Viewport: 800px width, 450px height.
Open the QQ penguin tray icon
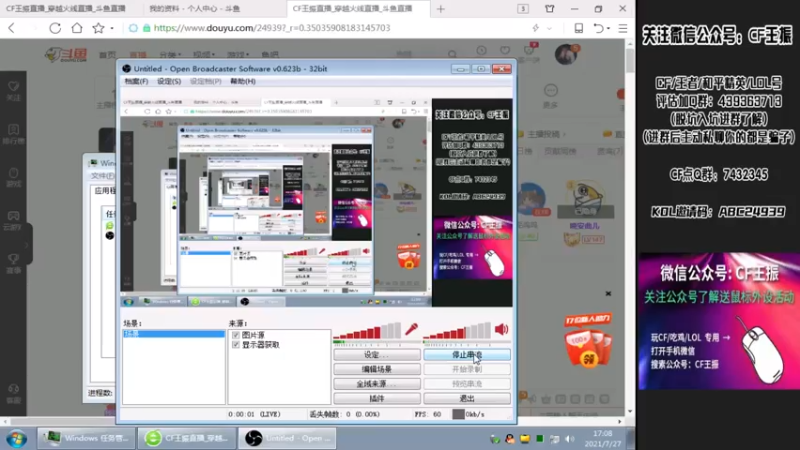click(x=510, y=439)
